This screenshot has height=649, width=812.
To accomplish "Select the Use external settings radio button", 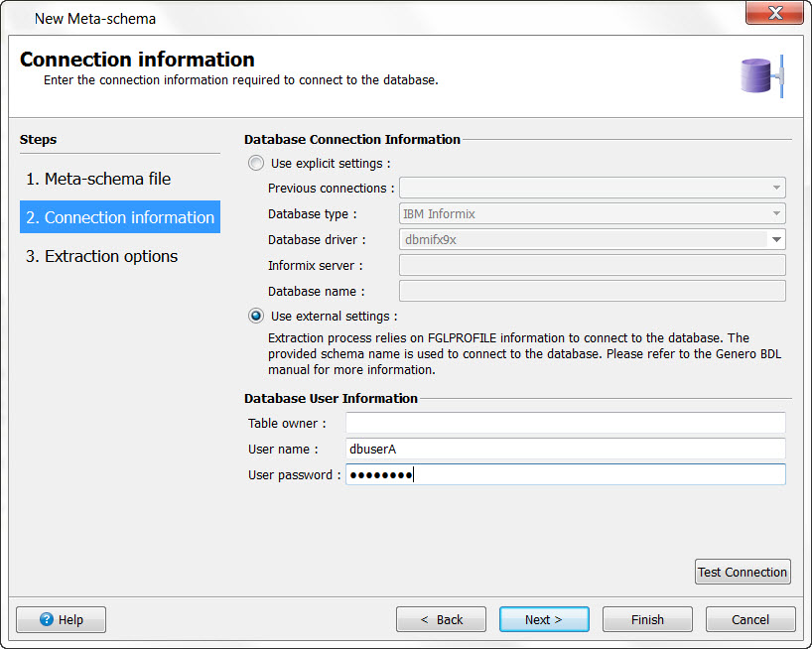I will tap(256, 316).
